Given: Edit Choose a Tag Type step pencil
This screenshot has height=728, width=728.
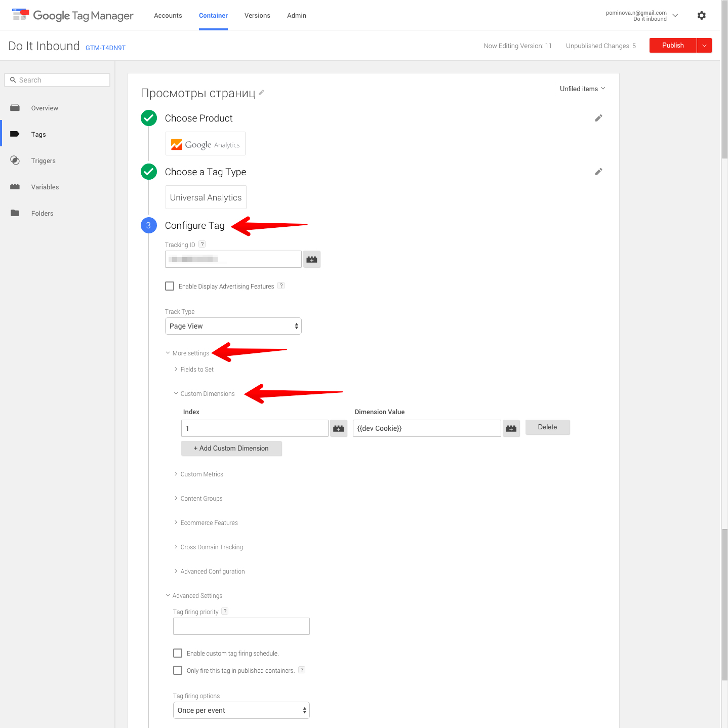Looking at the screenshot, I should pos(598,172).
